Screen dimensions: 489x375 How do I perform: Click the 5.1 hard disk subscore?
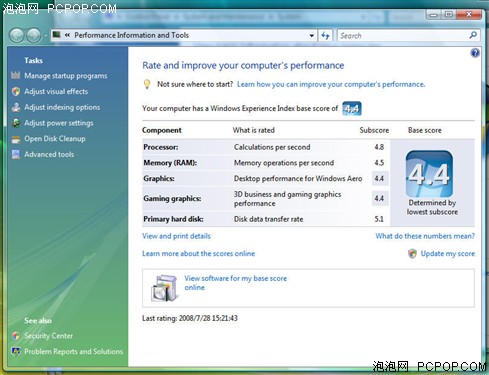(379, 219)
